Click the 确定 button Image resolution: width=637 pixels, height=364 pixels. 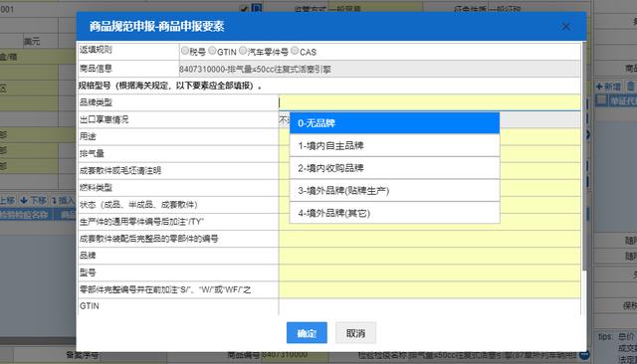[x=307, y=333]
